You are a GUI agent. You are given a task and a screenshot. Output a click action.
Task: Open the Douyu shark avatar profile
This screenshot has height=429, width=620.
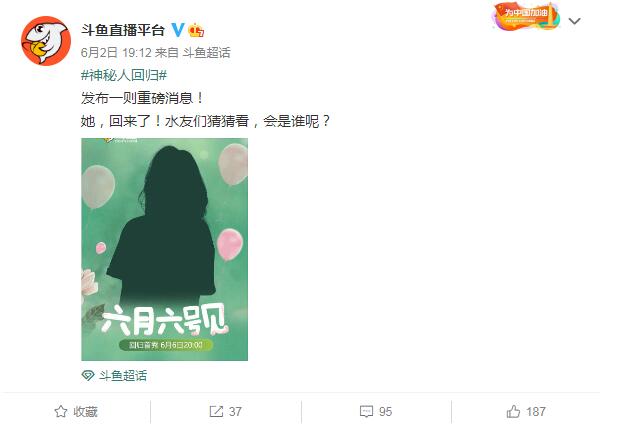[x=46, y=40]
